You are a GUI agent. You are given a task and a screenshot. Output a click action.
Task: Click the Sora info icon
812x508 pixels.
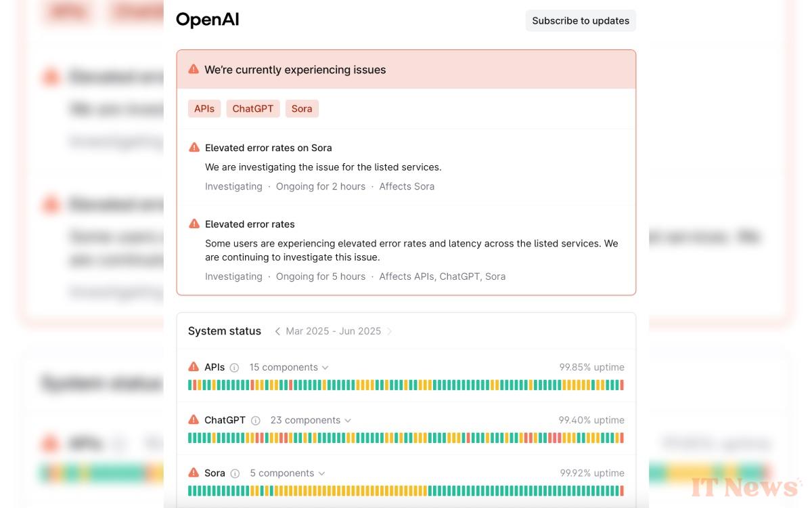coord(235,473)
